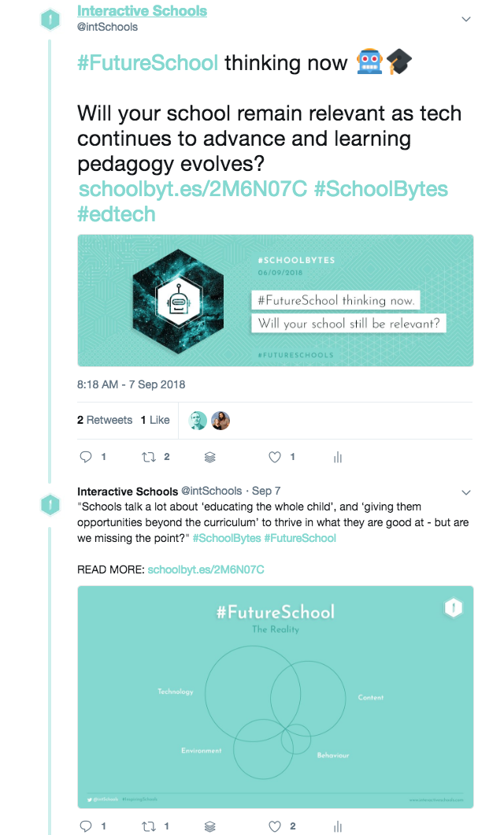Retweet the 'educating the whole child' tweet

(x=148, y=826)
